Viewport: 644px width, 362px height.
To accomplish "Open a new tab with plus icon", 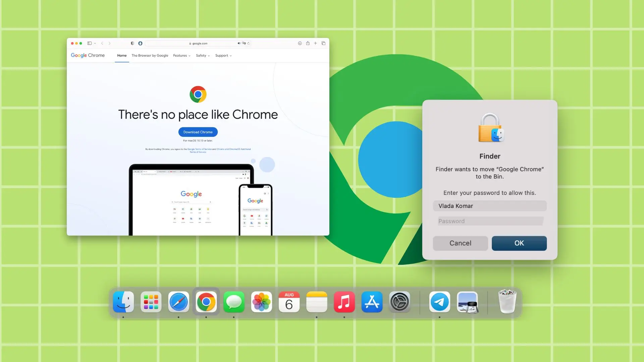I will (315, 43).
